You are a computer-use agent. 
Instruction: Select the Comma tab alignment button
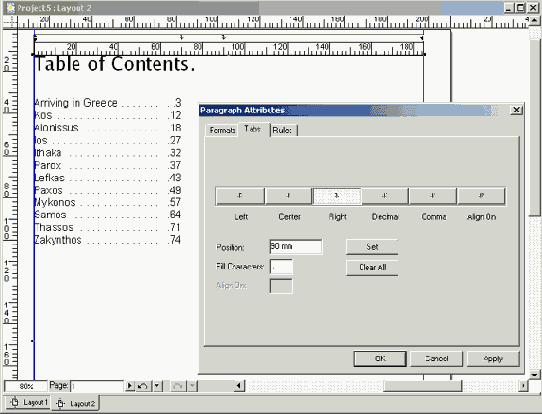[x=433, y=196]
